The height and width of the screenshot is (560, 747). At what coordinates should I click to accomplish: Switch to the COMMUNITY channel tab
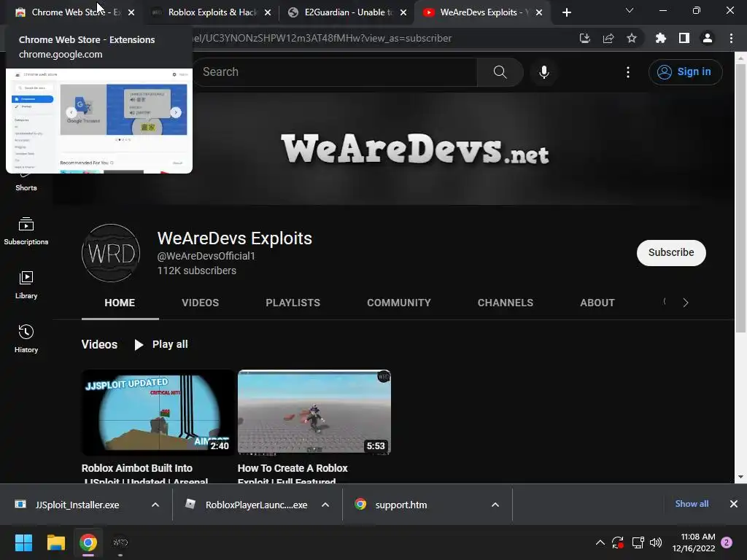pyautogui.click(x=399, y=303)
